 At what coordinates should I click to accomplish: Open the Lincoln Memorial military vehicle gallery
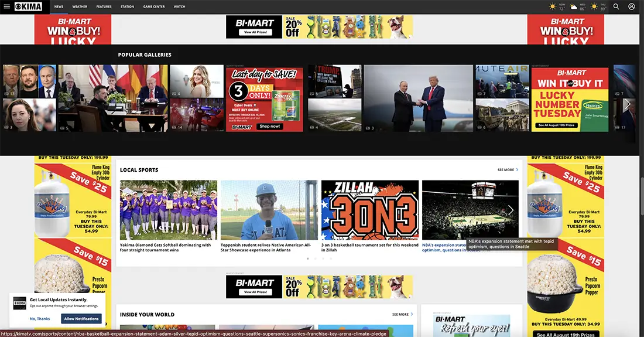tap(502, 115)
